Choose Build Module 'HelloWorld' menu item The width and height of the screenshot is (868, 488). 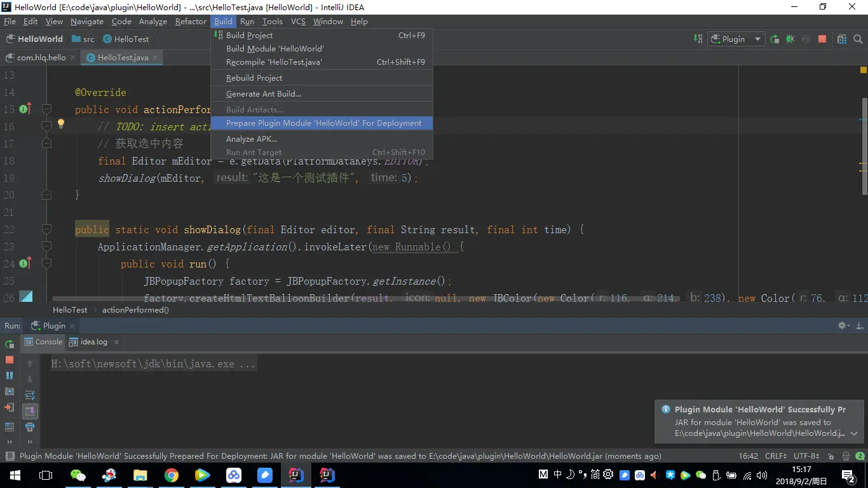pyautogui.click(x=322, y=49)
